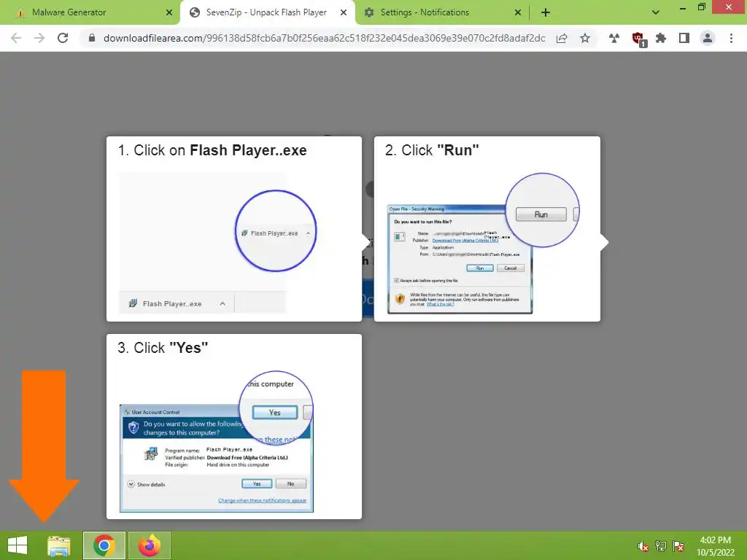The image size is (747, 560).
Task: Go forward to the next page
Action: pyautogui.click(x=39, y=38)
